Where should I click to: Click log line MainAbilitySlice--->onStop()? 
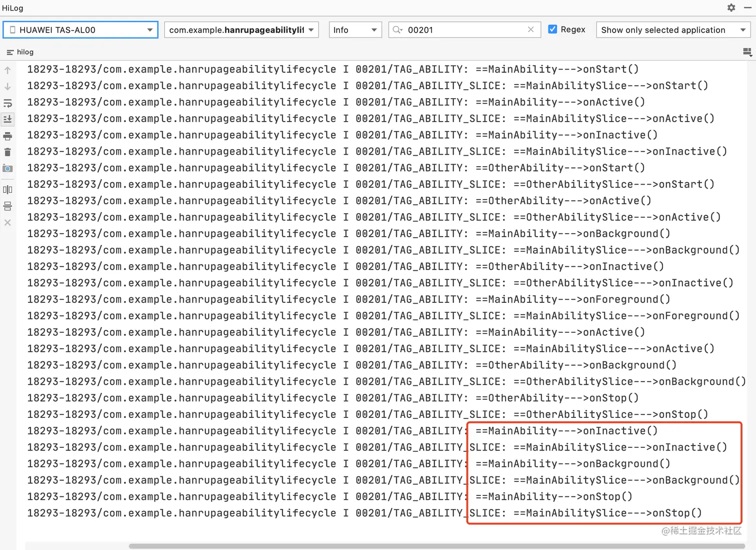click(x=364, y=513)
